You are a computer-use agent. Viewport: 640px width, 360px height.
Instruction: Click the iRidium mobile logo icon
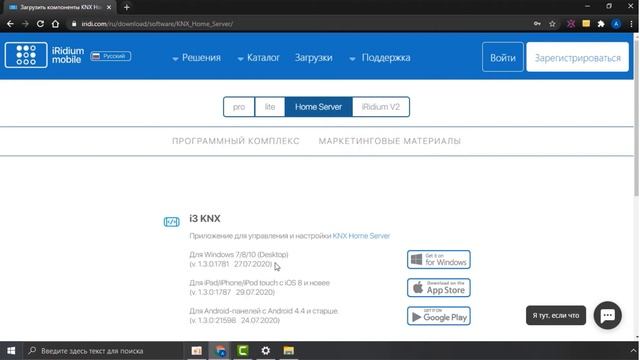tap(26, 55)
